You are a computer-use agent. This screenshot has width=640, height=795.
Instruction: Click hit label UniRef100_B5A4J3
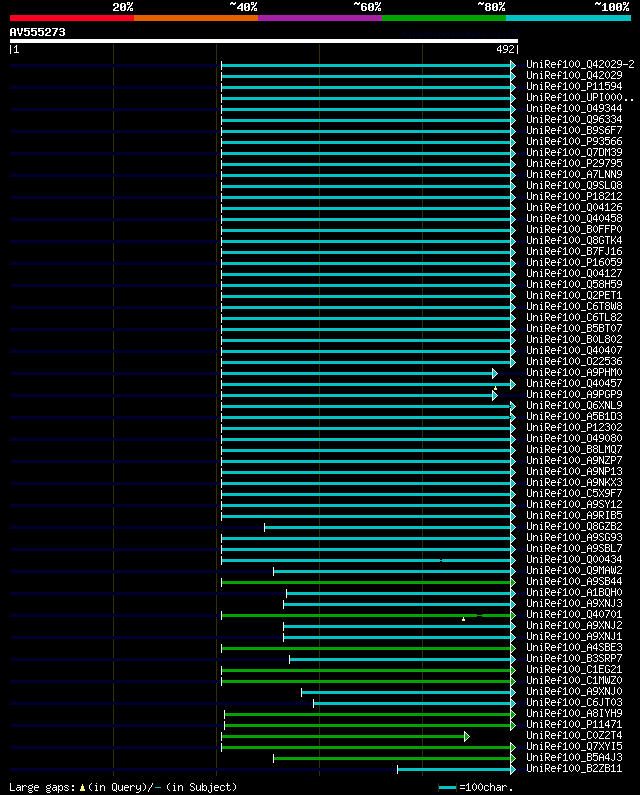[574, 758]
